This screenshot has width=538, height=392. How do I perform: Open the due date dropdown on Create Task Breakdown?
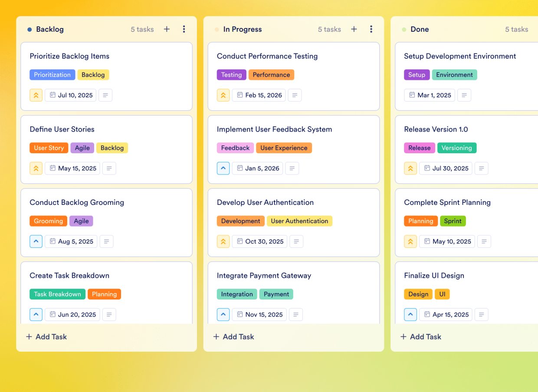pos(72,314)
